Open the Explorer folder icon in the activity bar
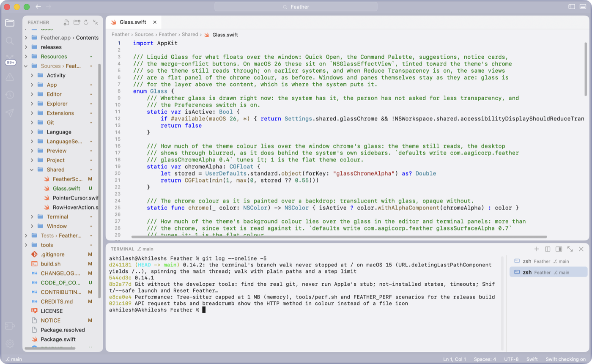The width and height of the screenshot is (592, 364). tap(9, 23)
